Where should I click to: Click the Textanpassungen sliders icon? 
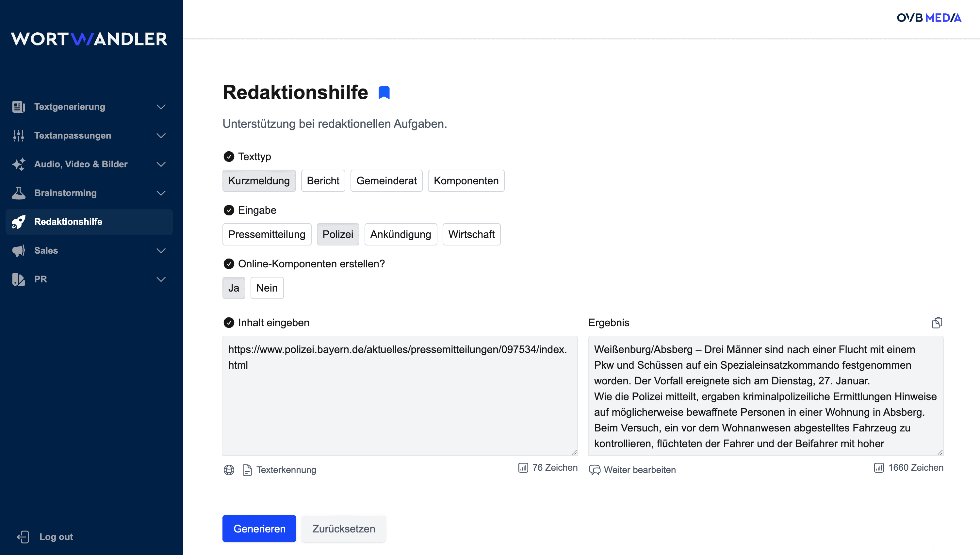(18, 135)
